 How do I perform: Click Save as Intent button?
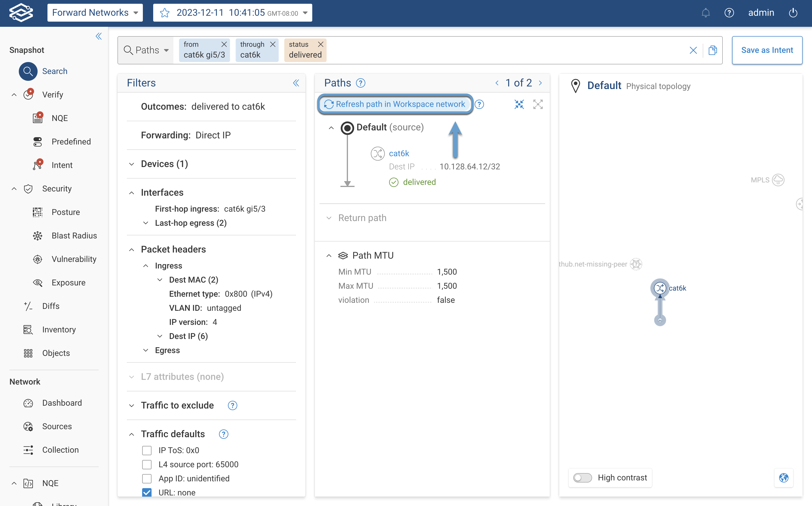767,50
